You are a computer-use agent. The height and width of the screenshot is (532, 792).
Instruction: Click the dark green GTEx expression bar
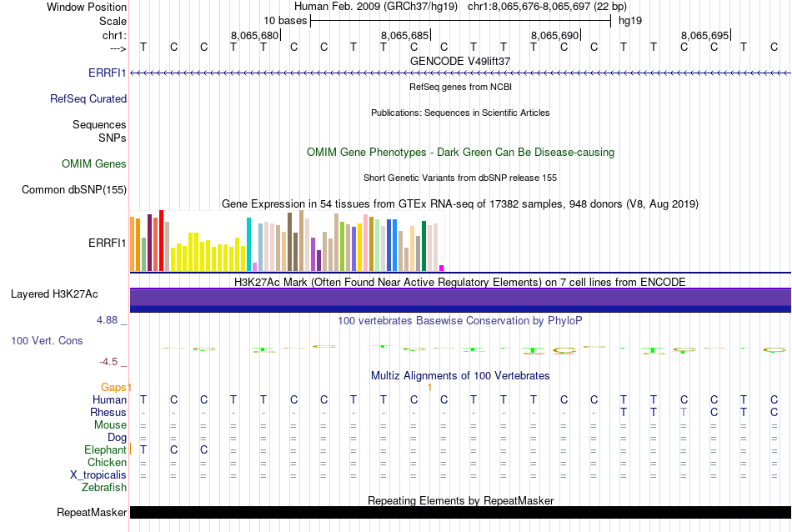click(x=424, y=246)
